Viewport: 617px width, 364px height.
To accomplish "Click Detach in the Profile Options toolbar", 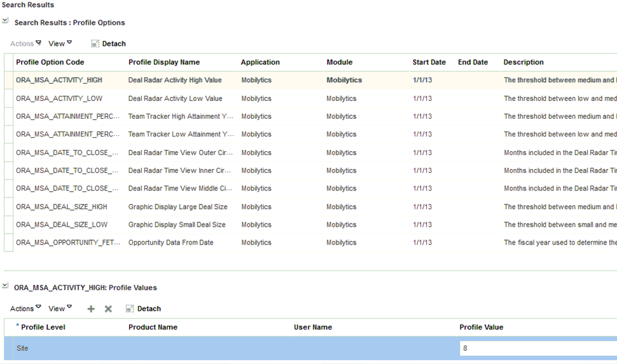I will pyautogui.click(x=114, y=44).
